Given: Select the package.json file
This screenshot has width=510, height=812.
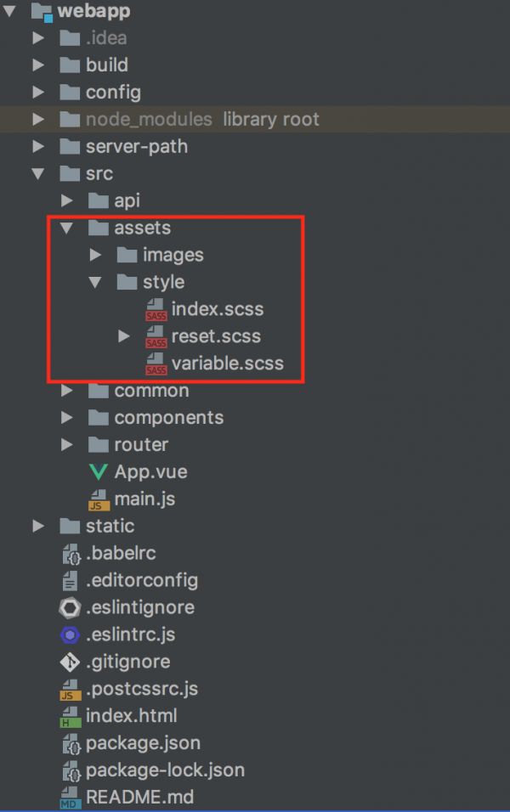Looking at the screenshot, I should click(143, 743).
